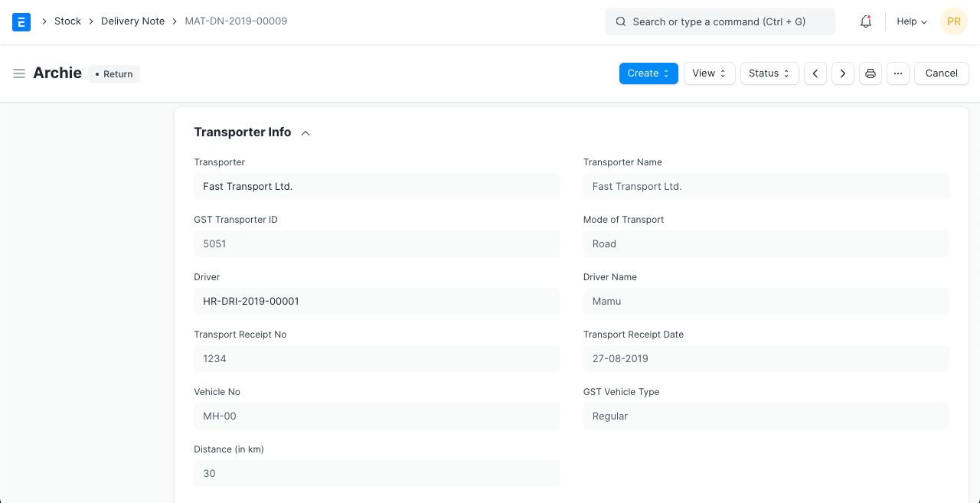This screenshot has width=980, height=503.
Task: Open the Create dropdown
Action: pos(648,73)
